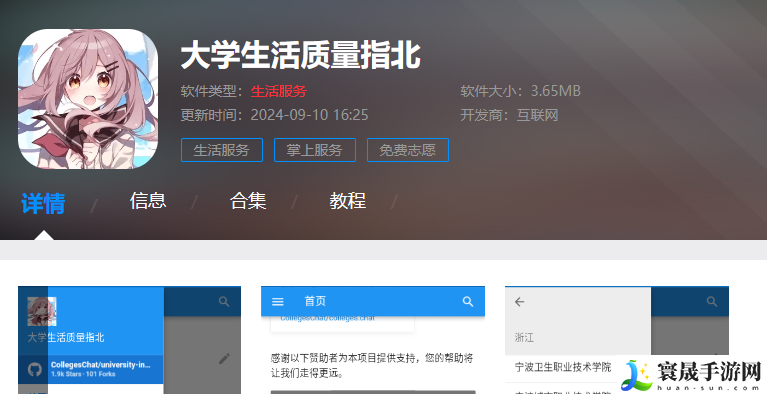
Task: Click the 首页 title in middle screenshot
Action: coord(315,301)
